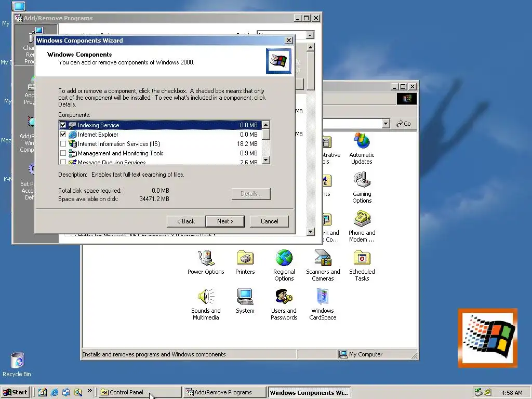Click the Internet Explorer component icon
Viewport: 532px width, 399px height.
click(x=72, y=135)
